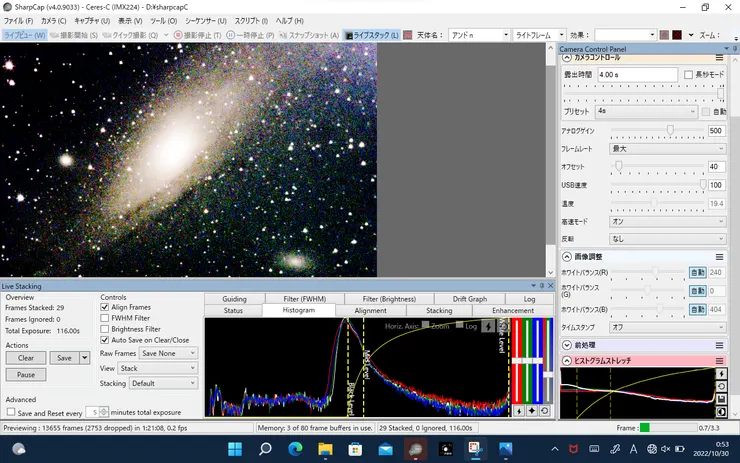Click the lightning auto color balance button under RGB sliders
This screenshot has width=740, height=463.
pyautogui.click(x=519, y=411)
